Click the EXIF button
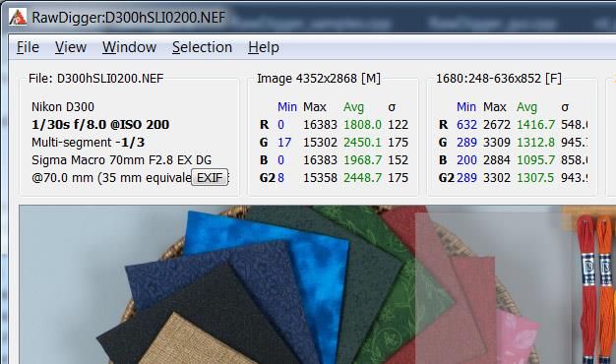This screenshot has height=364, width=616. (210, 178)
